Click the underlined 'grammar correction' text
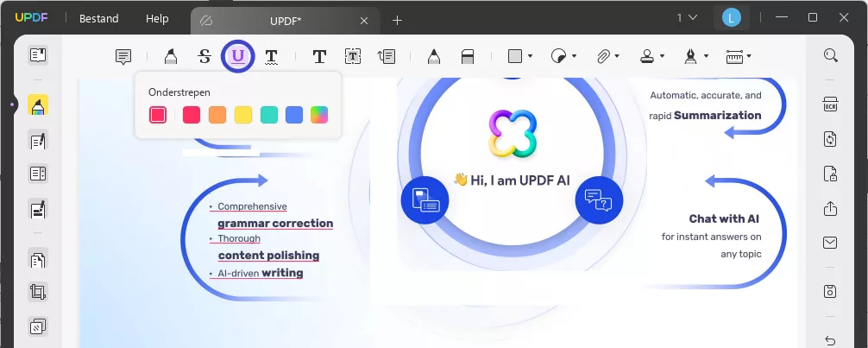 [x=275, y=224]
